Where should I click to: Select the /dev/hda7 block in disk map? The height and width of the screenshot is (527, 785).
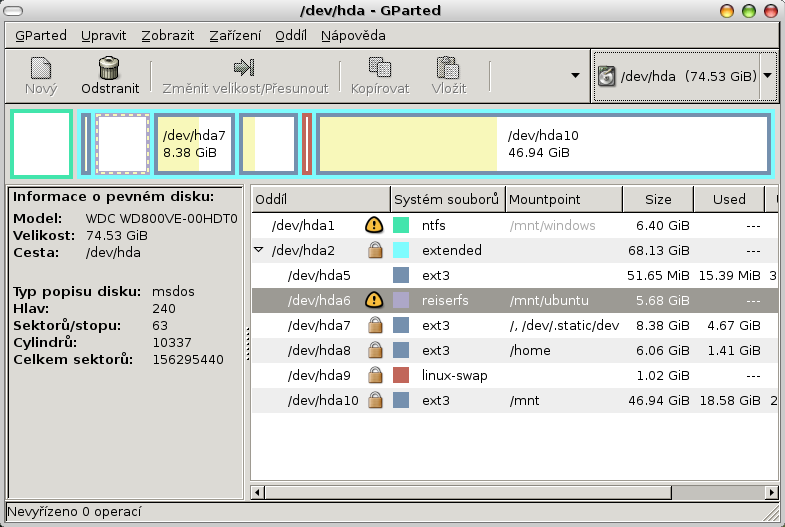(194, 144)
